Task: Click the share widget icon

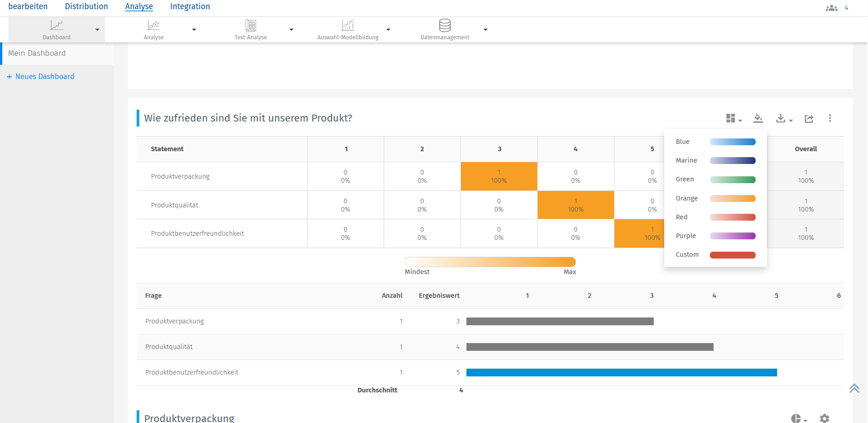Action: click(809, 119)
